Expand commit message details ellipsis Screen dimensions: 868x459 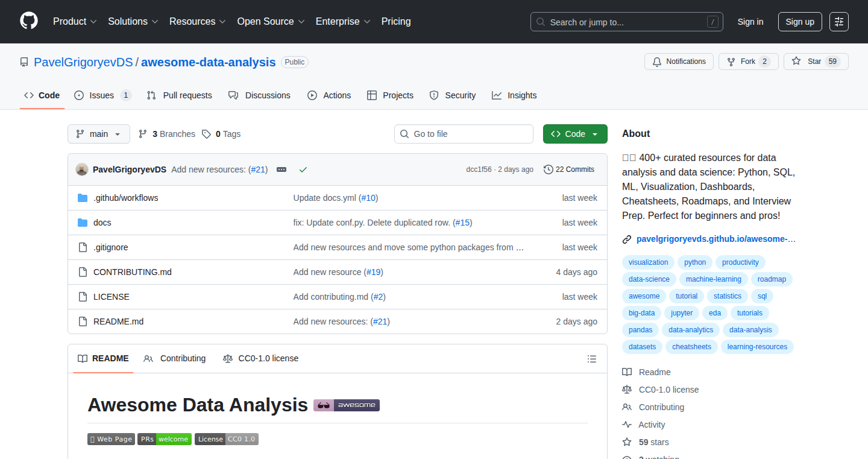(281, 169)
